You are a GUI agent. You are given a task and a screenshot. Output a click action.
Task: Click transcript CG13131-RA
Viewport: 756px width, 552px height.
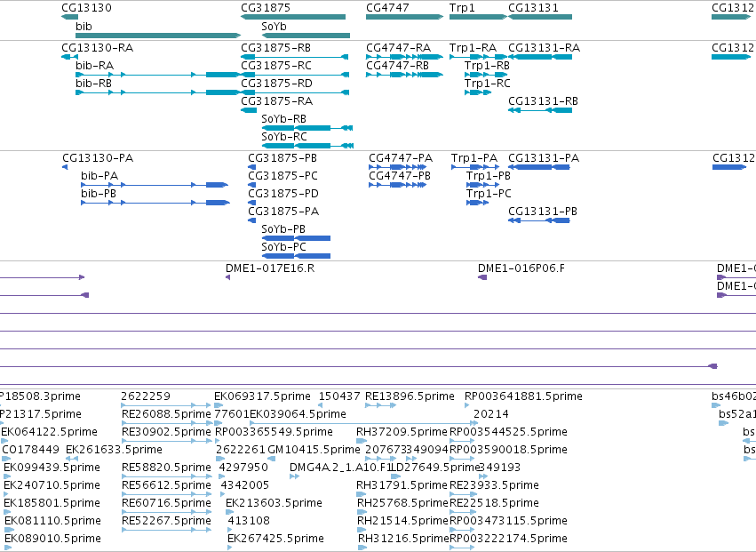coord(545,48)
